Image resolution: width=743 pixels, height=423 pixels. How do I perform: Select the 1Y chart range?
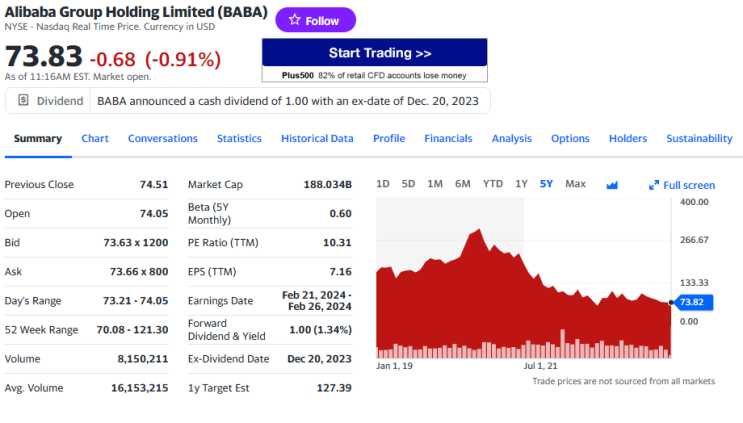(521, 184)
